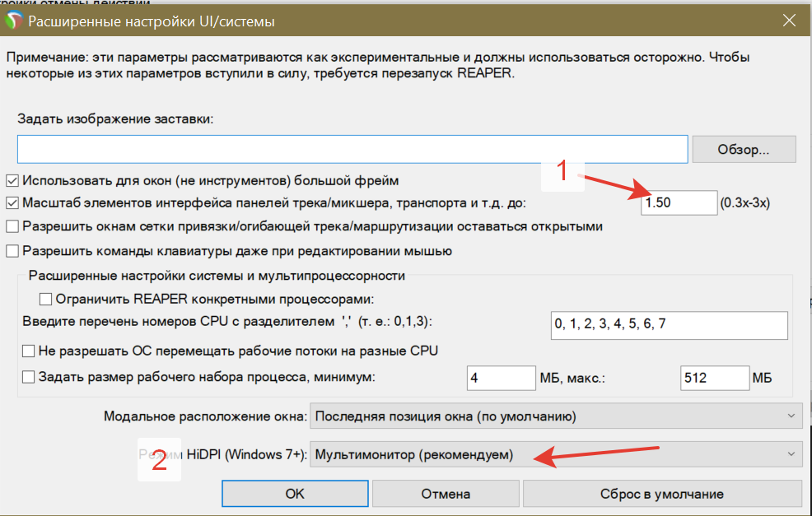Click the maximum working set field '512'
This screenshot has width=812, height=516.
(715, 378)
